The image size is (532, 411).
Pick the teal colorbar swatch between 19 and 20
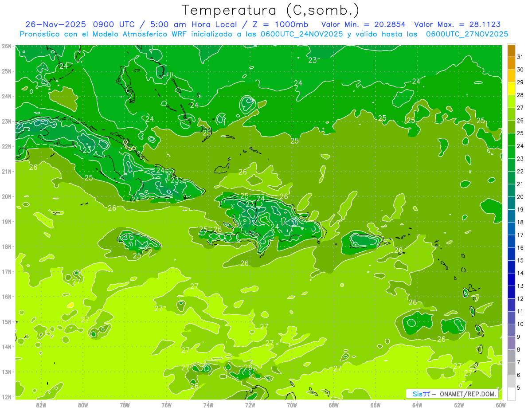(x=511, y=203)
